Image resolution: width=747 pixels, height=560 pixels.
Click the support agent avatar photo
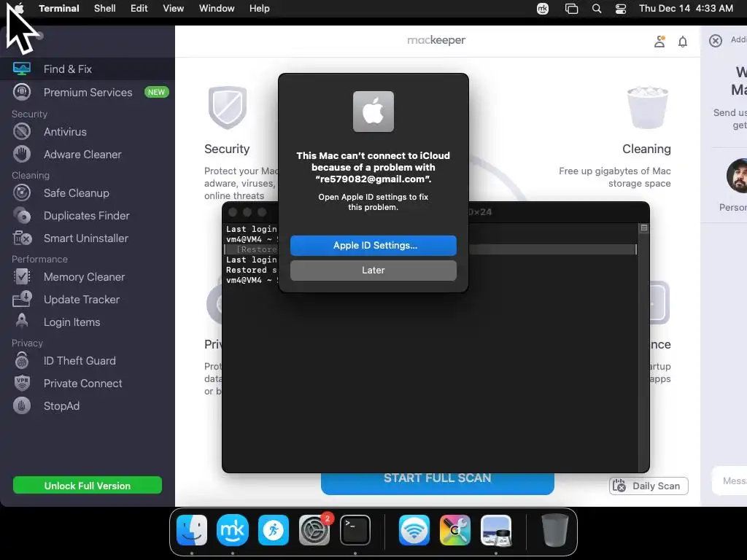pyautogui.click(x=737, y=176)
